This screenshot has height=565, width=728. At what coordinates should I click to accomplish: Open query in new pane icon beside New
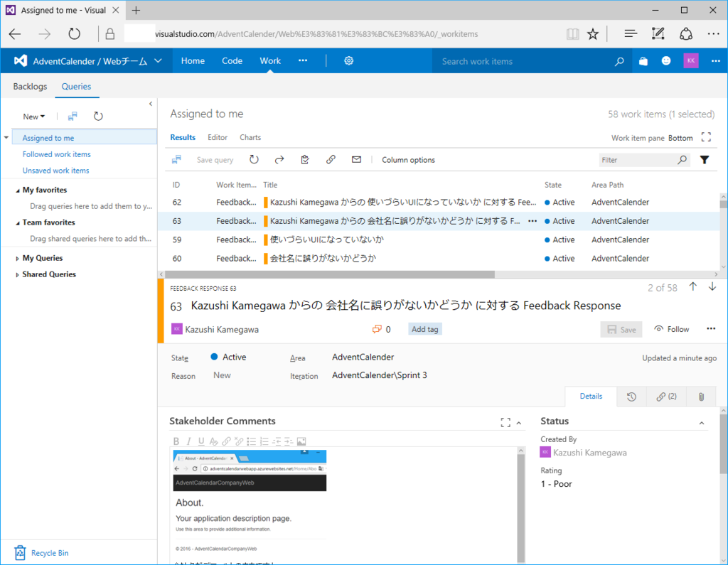click(73, 117)
